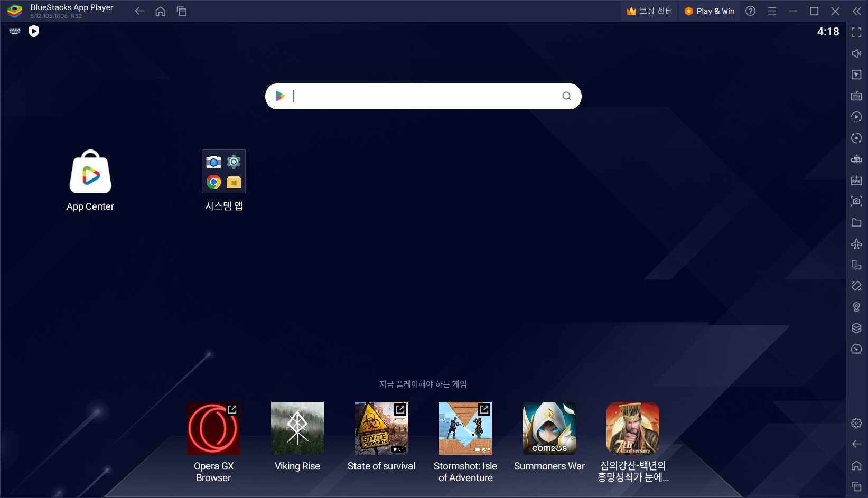This screenshot has width=868, height=498.
Task: Click the Google Play logo in search bar
Action: coord(280,96)
